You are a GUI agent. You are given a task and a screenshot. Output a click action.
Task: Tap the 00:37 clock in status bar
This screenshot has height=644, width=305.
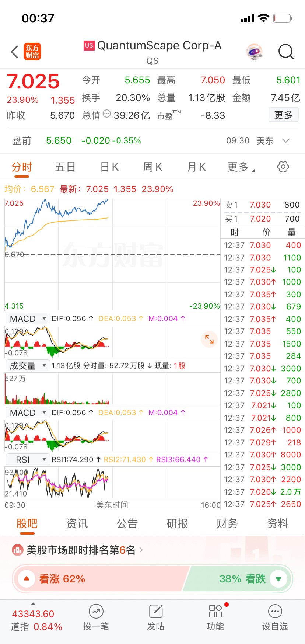tap(38, 18)
